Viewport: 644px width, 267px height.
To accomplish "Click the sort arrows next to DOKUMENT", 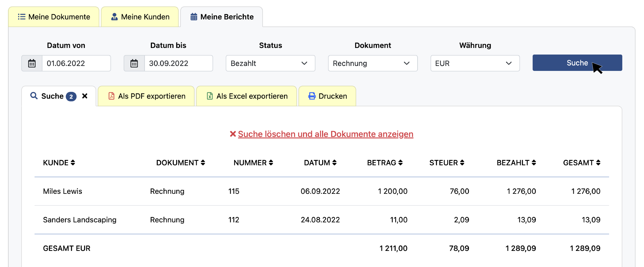I will tap(203, 163).
